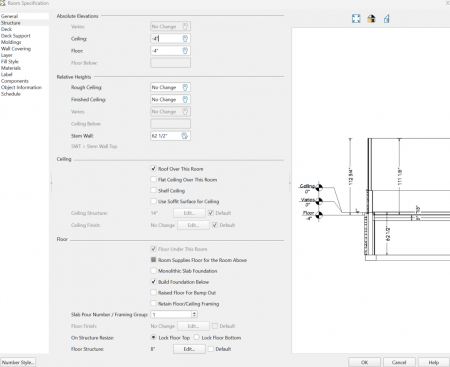
Task: Open the Fill Style panel
Action: [x=10, y=61]
